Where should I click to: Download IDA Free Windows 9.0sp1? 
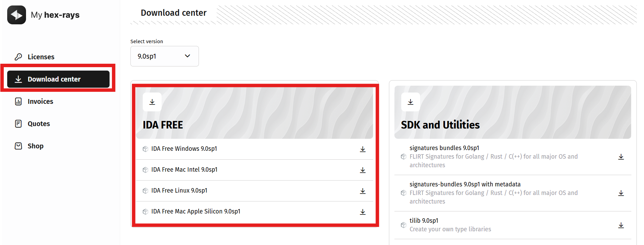coord(363,149)
